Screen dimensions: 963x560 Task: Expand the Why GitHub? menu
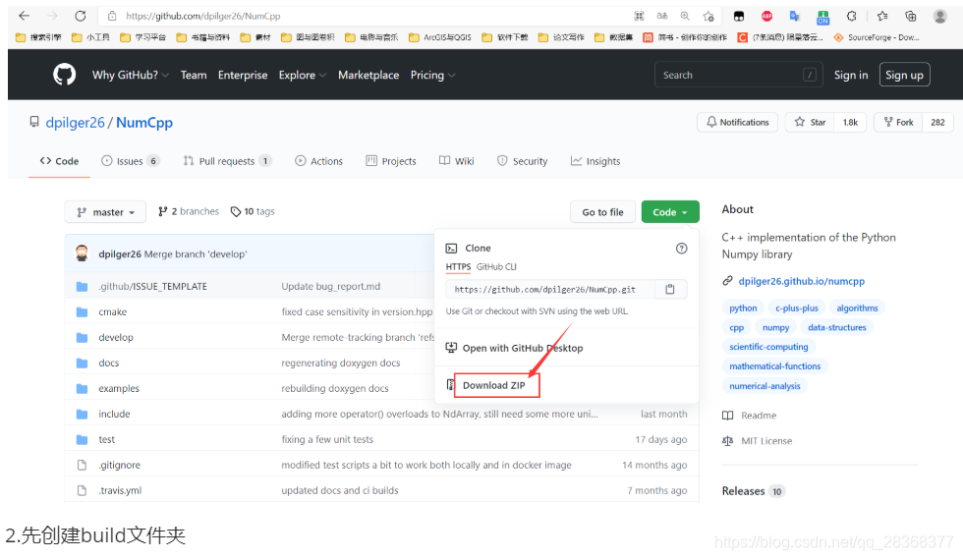130,75
